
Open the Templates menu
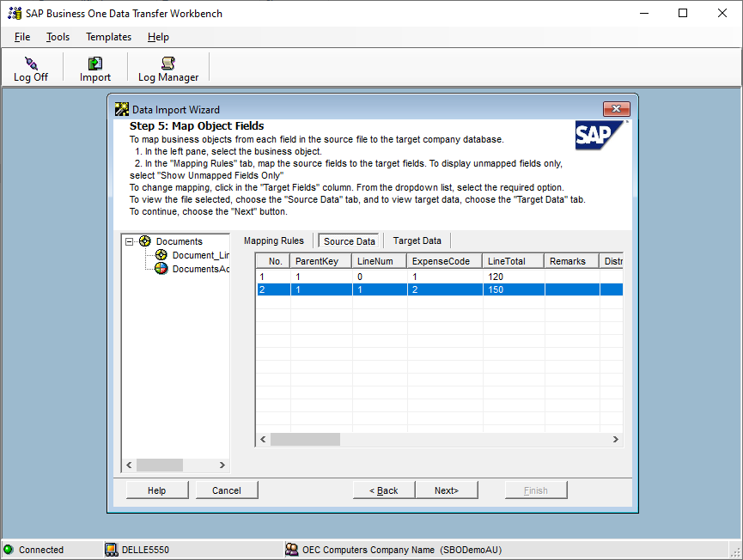coord(108,37)
